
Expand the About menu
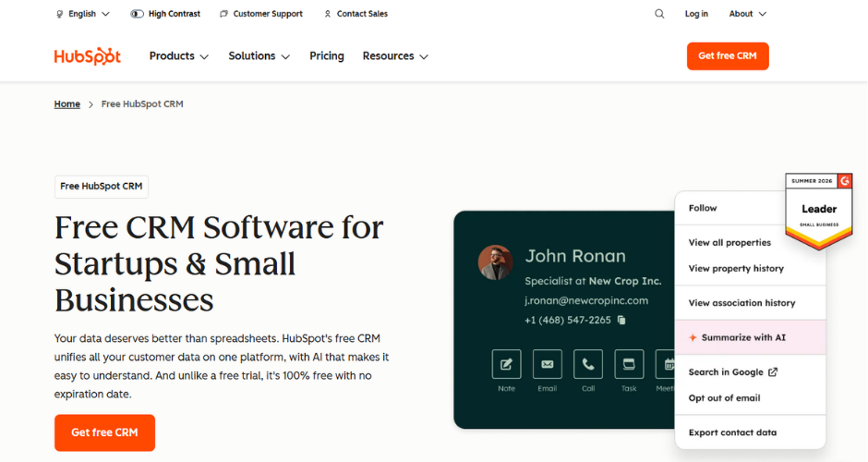(x=747, y=14)
